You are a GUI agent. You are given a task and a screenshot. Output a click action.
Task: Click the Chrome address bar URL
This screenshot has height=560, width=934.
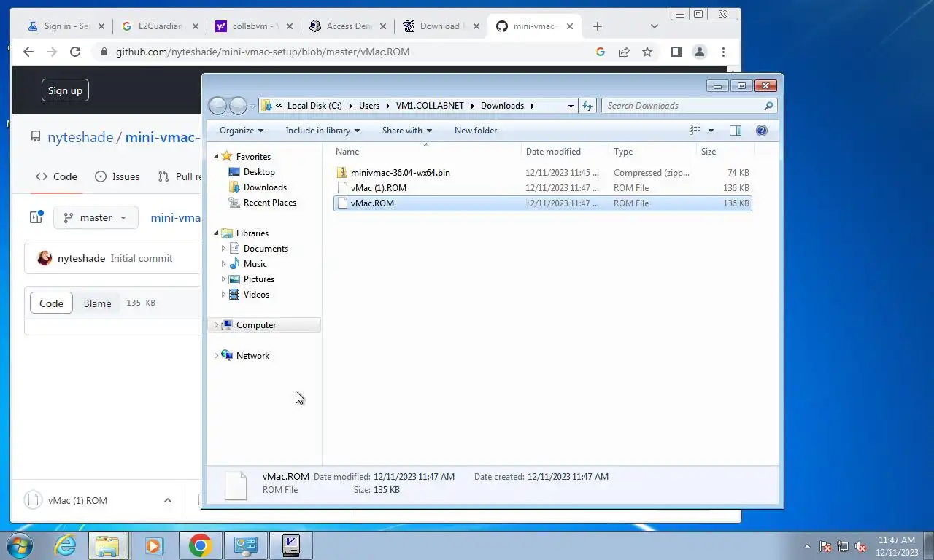point(263,52)
